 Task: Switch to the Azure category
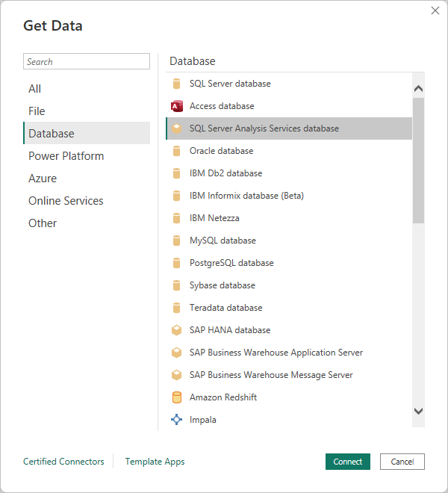pos(87,179)
